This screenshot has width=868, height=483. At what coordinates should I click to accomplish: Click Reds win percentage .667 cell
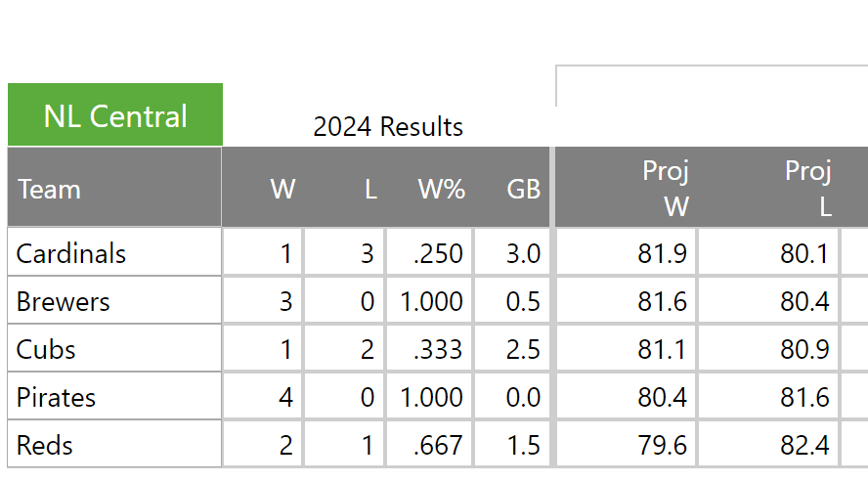point(430,445)
